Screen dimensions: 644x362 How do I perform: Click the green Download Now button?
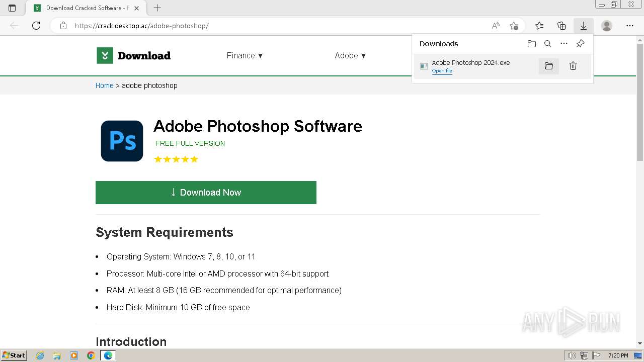point(206,193)
